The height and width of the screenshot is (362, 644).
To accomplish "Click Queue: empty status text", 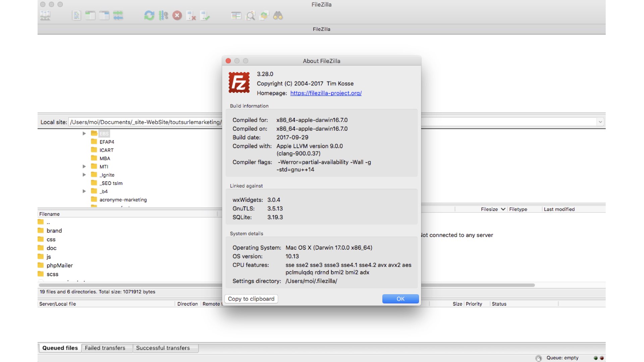I will pos(562,358).
